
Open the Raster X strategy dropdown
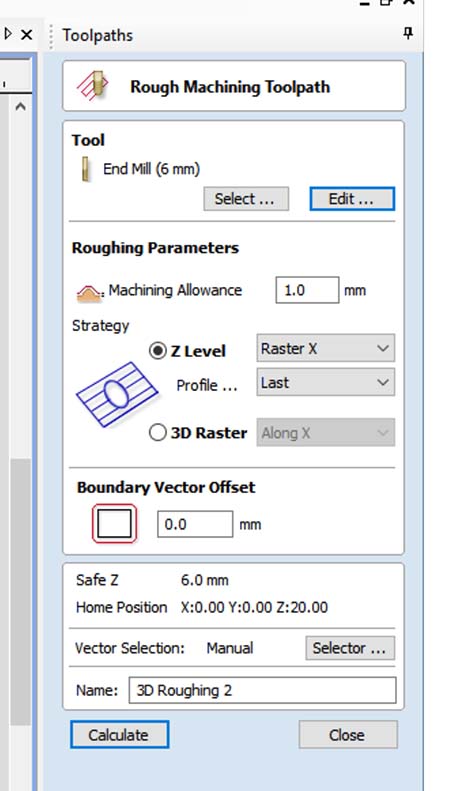click(325, 348)
